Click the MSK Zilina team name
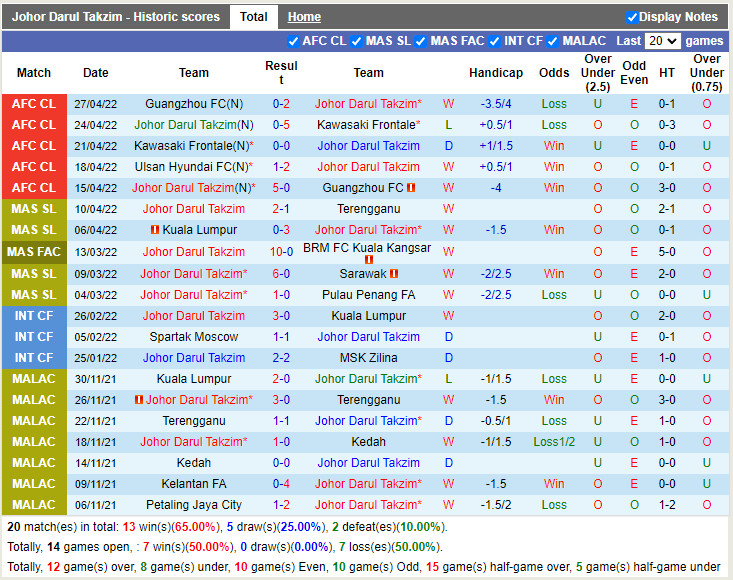 368,358
